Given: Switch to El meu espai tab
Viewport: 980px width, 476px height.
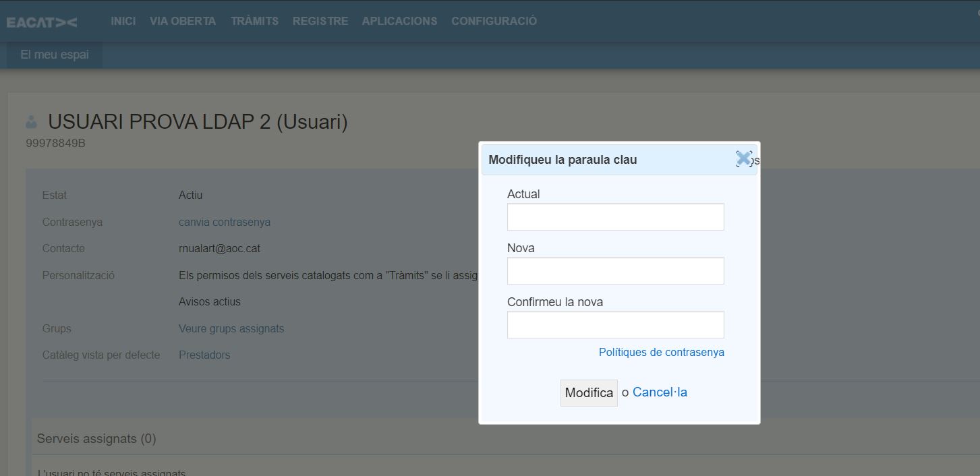Looking at the screenshot, I should (55, 55).
